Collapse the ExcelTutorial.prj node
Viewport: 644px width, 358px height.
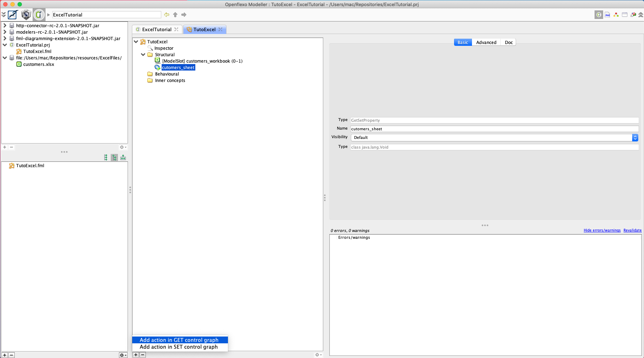point(5,45)
